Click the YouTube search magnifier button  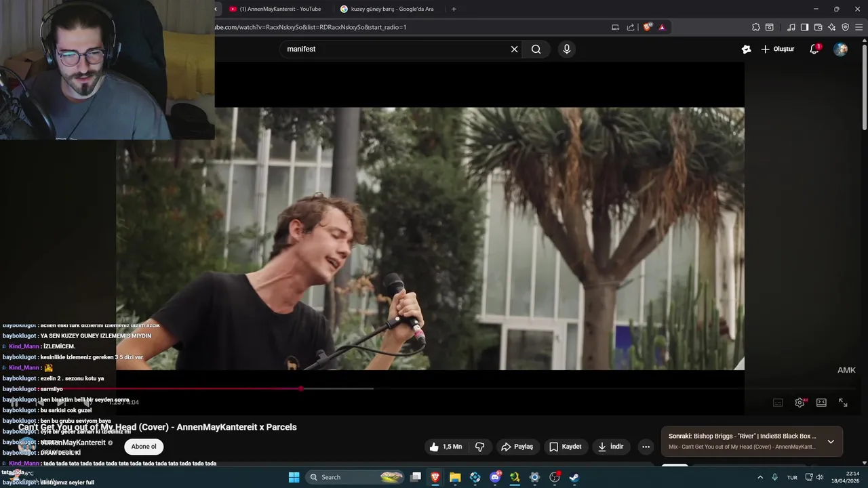[536, 49]
